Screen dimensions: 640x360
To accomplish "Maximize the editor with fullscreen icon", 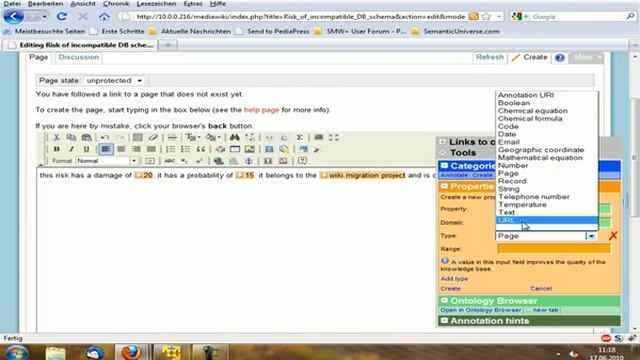I will [x=334, y=138].
